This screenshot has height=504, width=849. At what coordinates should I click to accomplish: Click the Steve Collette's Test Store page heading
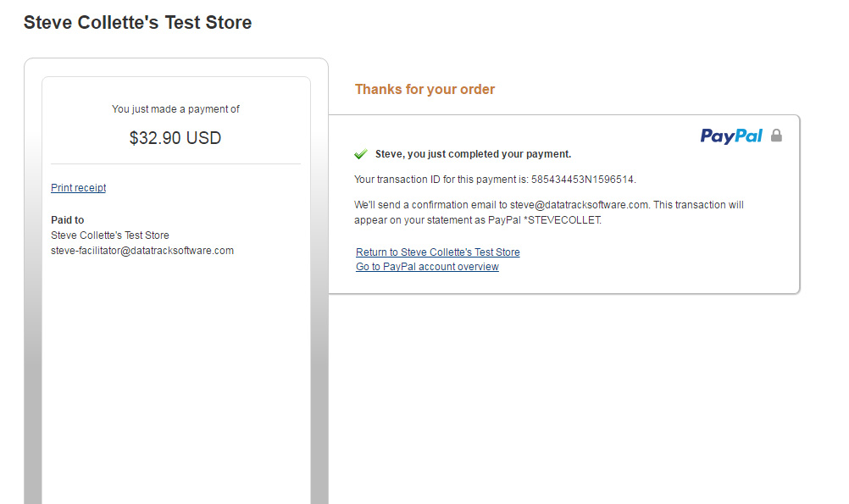[137, 23]
